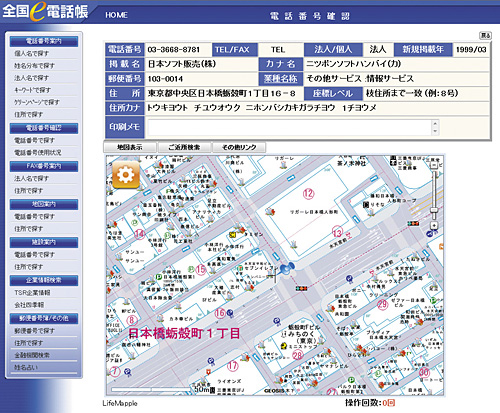Click memo field scroll down arrow
Screen dimensions: 500x413
pos(435,131)
